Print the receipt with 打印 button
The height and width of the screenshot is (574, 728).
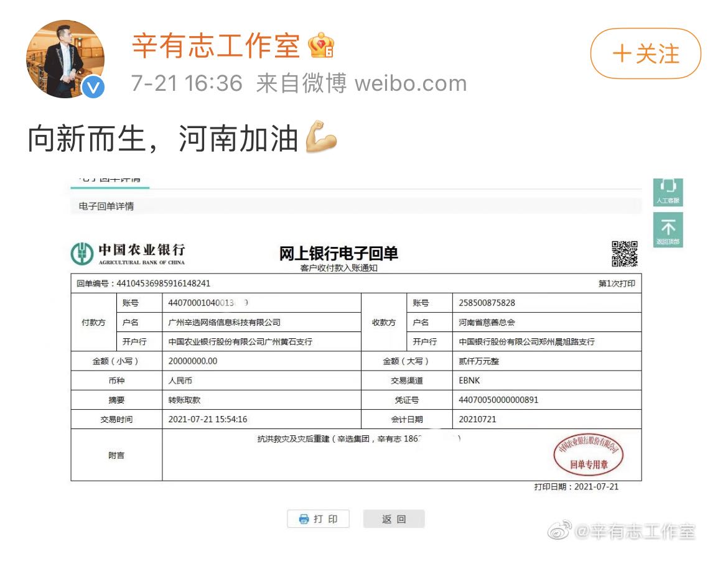[318, 519]
